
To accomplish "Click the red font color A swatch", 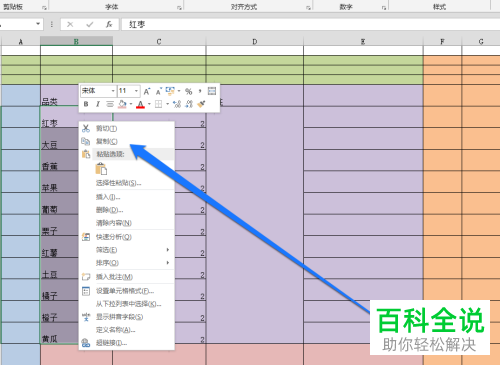I will click(x=141, y=104).
